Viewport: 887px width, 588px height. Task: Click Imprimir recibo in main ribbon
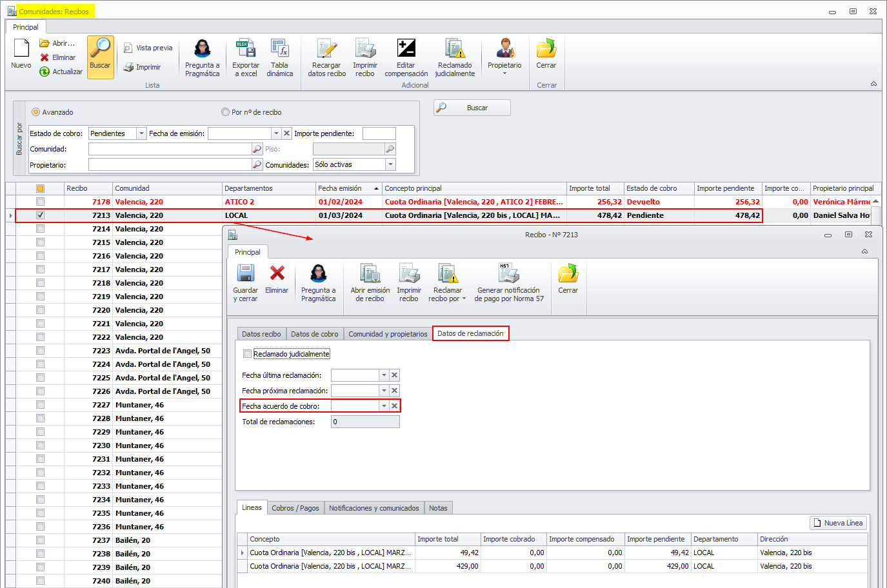point(365,58)
